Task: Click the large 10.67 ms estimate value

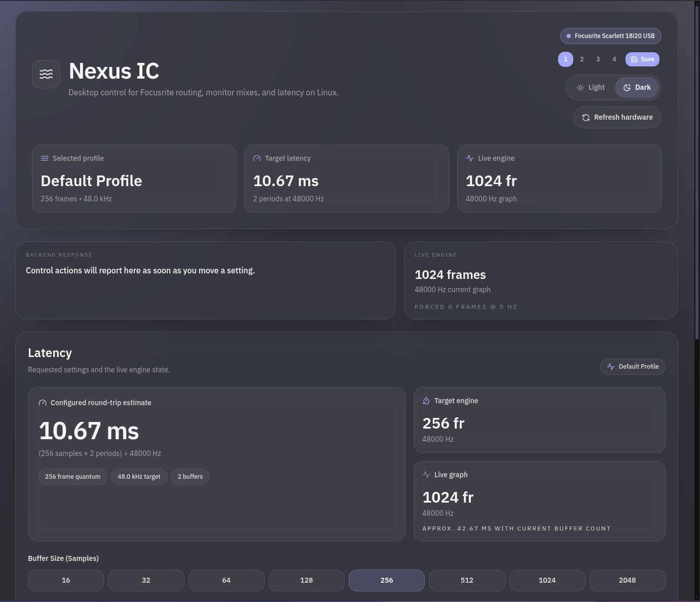Action: click(89, 431)
